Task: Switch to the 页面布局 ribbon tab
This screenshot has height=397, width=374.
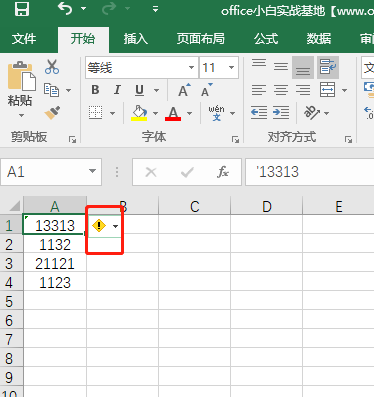Action: (201, 39)
